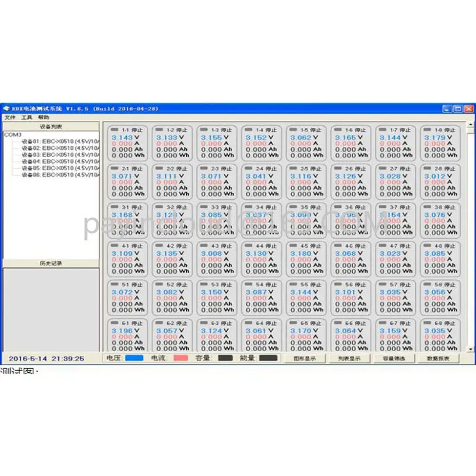Click the 数据报表 button

pos(438,359)
